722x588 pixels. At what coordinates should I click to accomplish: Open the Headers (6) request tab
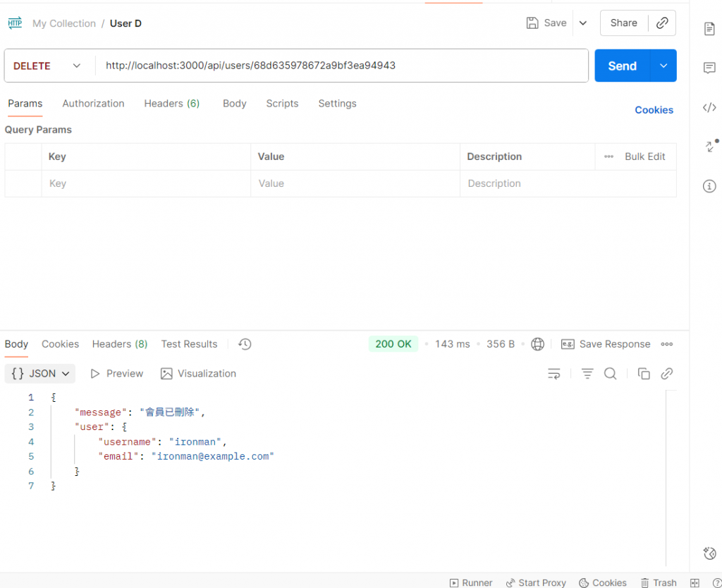(172, 104)
